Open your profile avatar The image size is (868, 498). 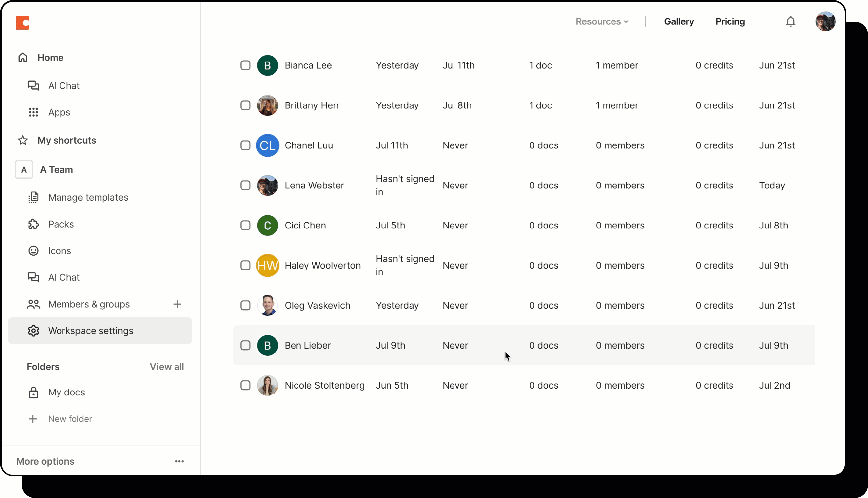(x=826, y=21)
